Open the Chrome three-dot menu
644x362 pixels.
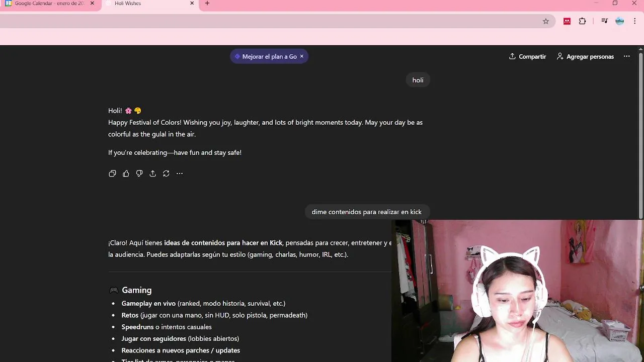(x=635, y=21)
